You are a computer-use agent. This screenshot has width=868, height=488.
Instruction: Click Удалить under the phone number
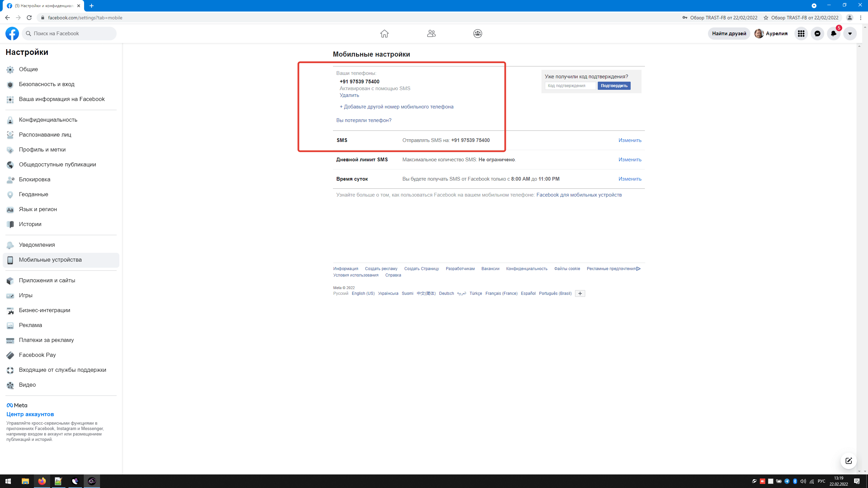(x=349, y=95)
